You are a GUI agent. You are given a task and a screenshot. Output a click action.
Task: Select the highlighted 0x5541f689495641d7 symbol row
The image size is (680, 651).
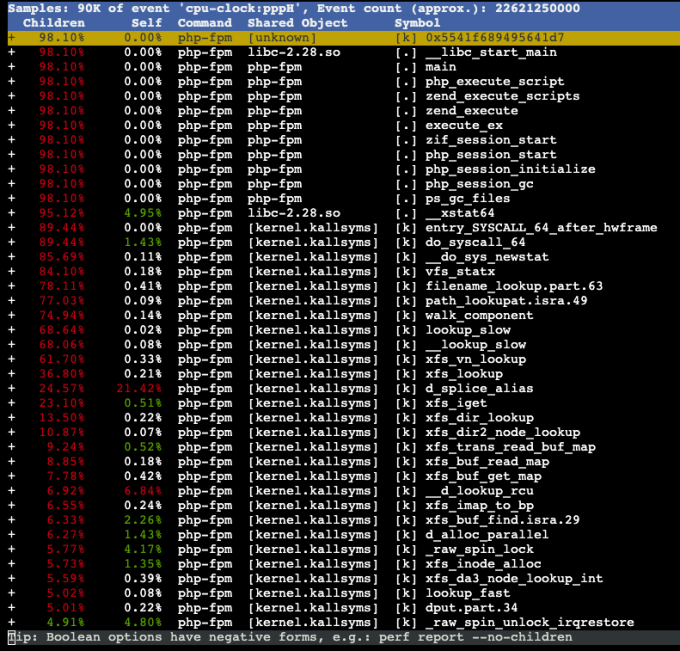343,38
